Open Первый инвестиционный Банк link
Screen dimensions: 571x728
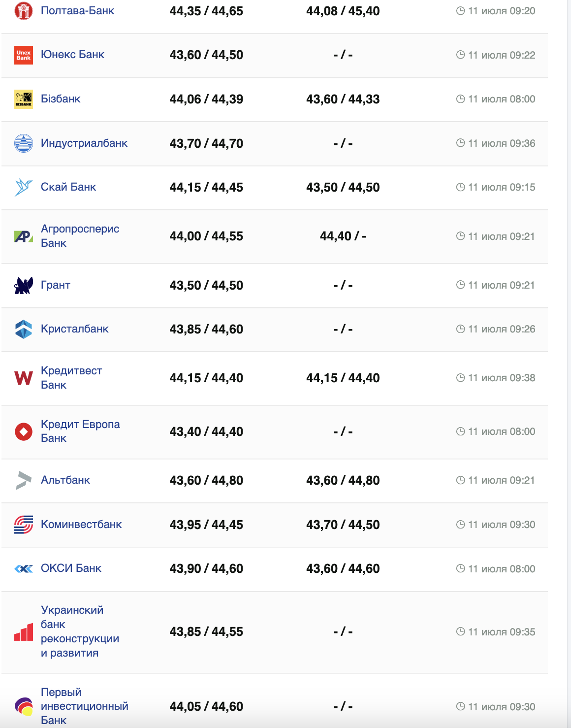84,706
